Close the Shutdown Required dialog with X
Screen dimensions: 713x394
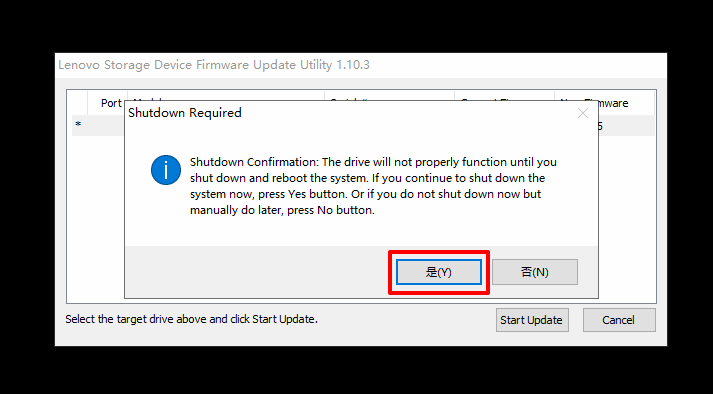582,113
